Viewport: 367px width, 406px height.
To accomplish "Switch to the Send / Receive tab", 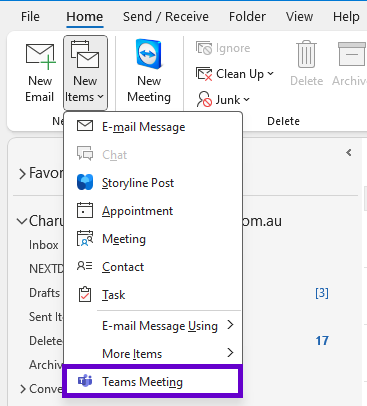I will tap(166, 16).
